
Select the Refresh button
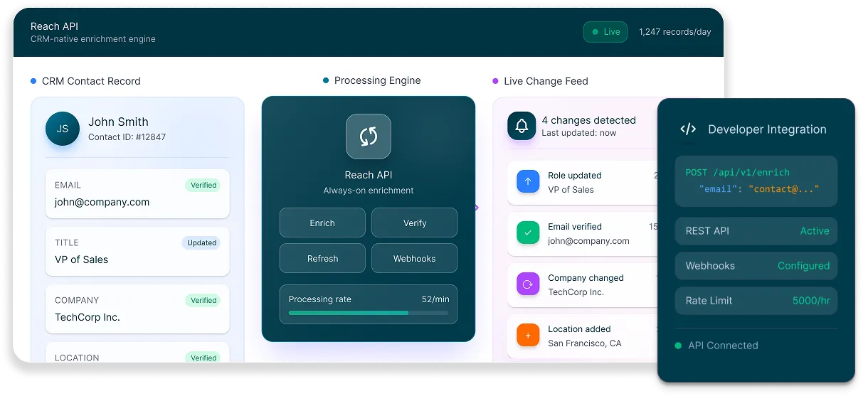pos(322,258)
